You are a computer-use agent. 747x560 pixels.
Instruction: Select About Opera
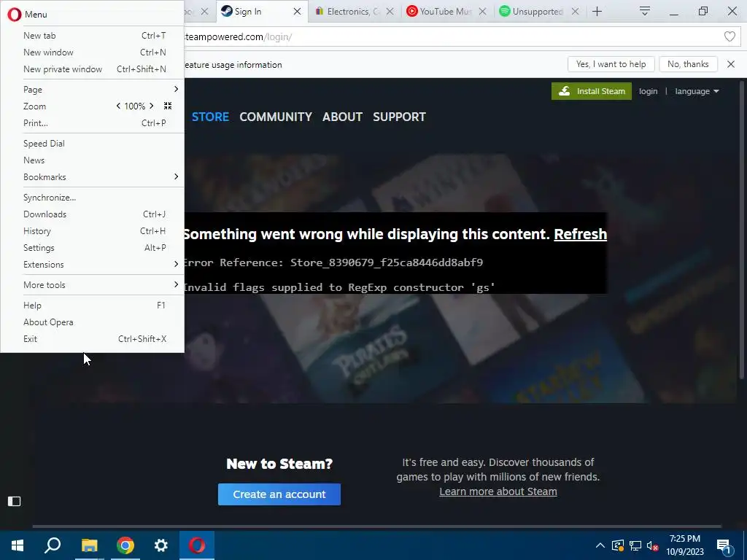pyautogui.click(x=93, y=322)
